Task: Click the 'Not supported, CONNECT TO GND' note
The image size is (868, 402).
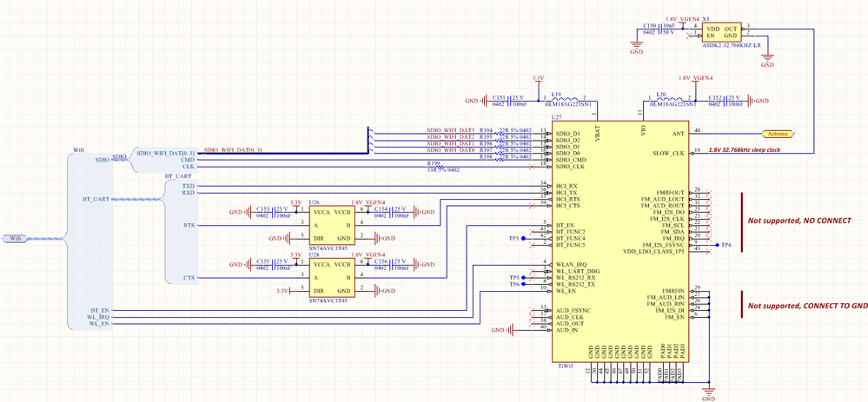Action: (x=808, y=306)
